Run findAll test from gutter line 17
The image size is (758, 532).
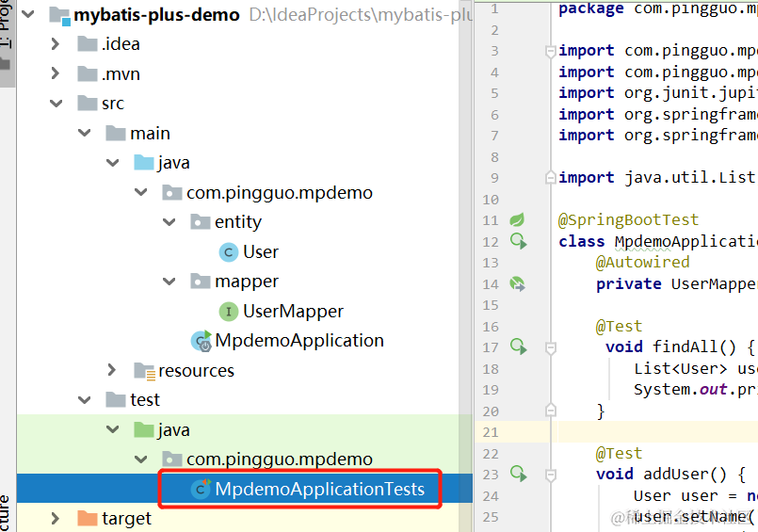point(518,347)
